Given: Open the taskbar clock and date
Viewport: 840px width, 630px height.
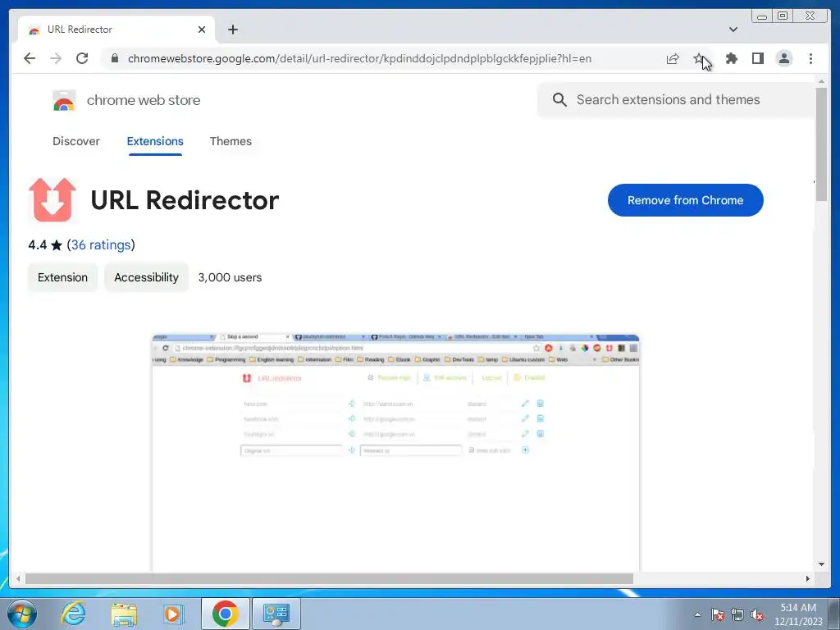Looking at the screenshot, I should [x=798, y=614].
